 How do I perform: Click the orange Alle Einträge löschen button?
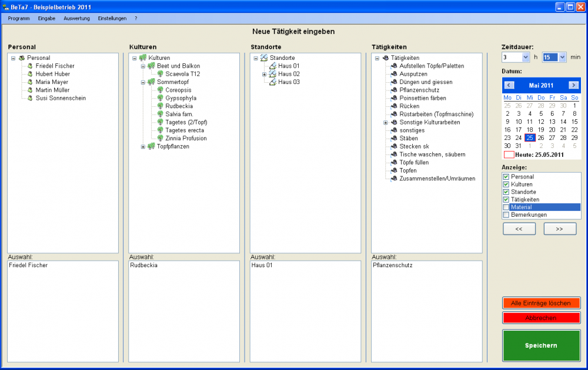tap(541, 303)
